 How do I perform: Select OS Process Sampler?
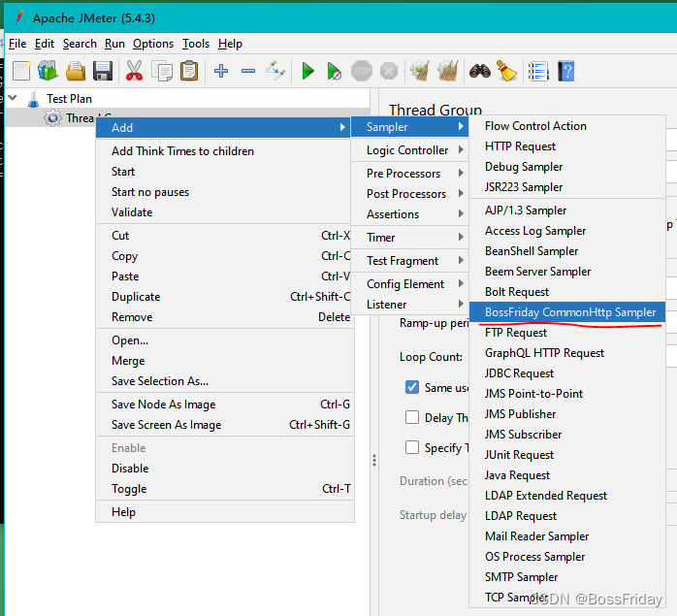566,556
